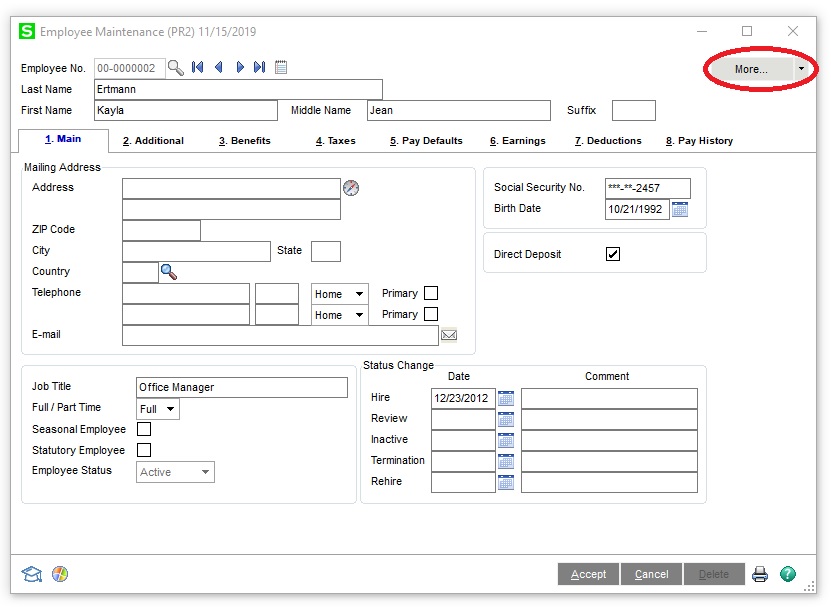Click the printer icon
This screenshot has width=831, height=612.
pos(760,574)
